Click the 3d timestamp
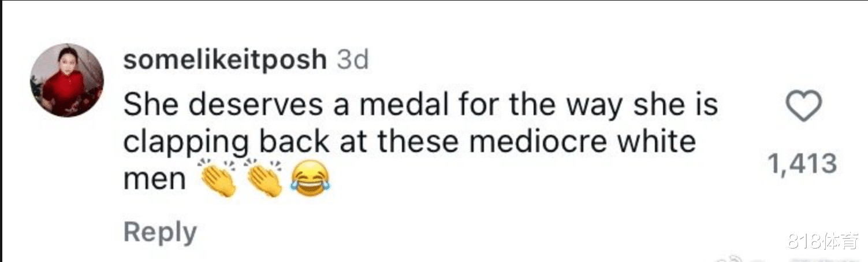 [352, 60]
